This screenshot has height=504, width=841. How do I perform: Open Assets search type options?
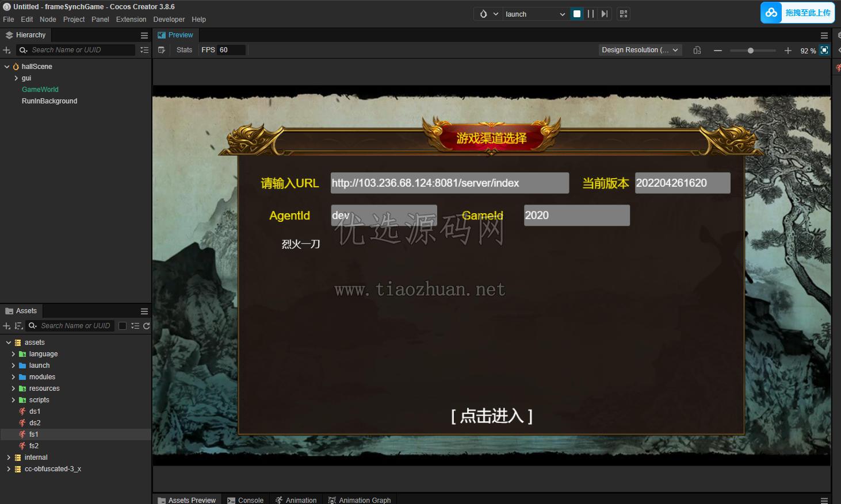32,326
